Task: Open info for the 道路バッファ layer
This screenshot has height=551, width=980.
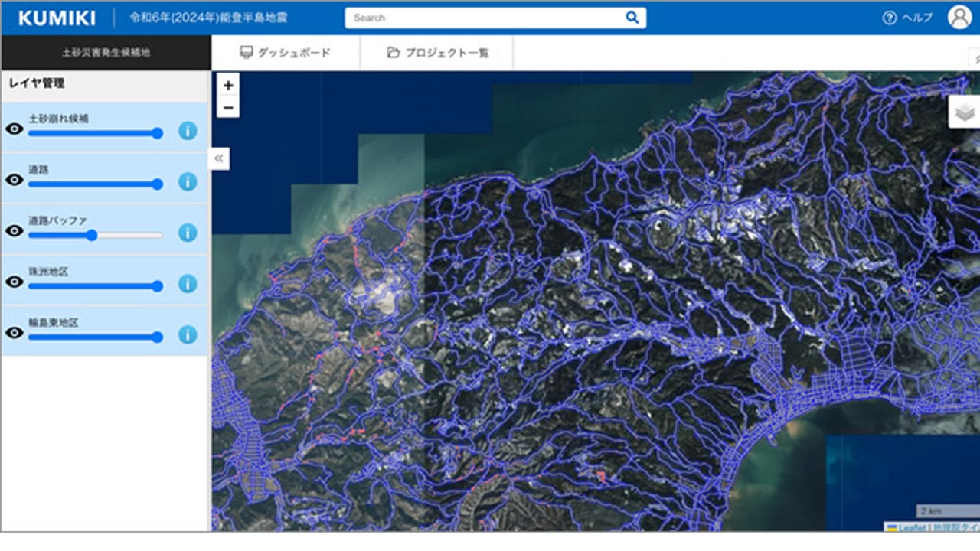Action: pos(187,233)
